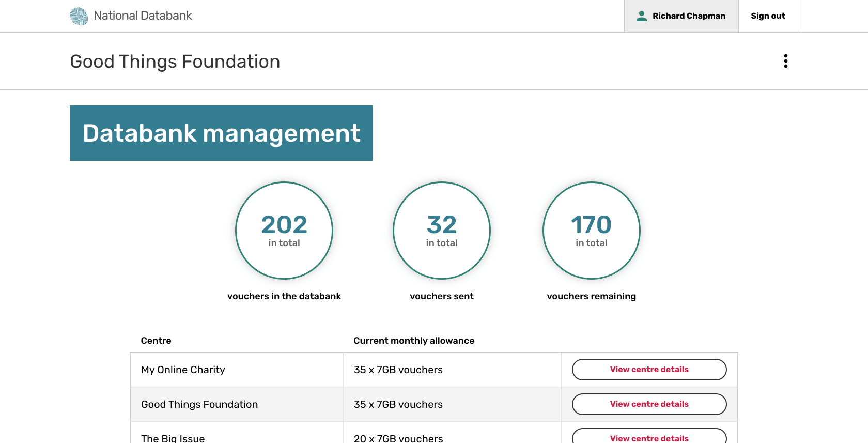The width and height of the screenshot is (868, 443).
Task: Open the three-dot kebab menu
Action: coord(785,61)
